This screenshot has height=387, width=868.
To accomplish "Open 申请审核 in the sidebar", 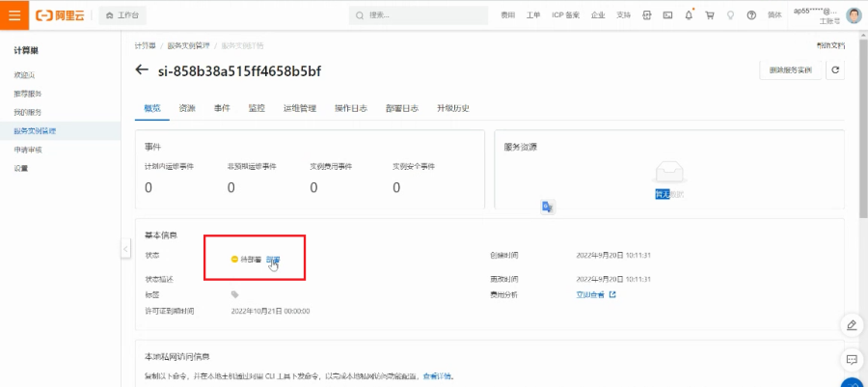I will tap(28, 150).
